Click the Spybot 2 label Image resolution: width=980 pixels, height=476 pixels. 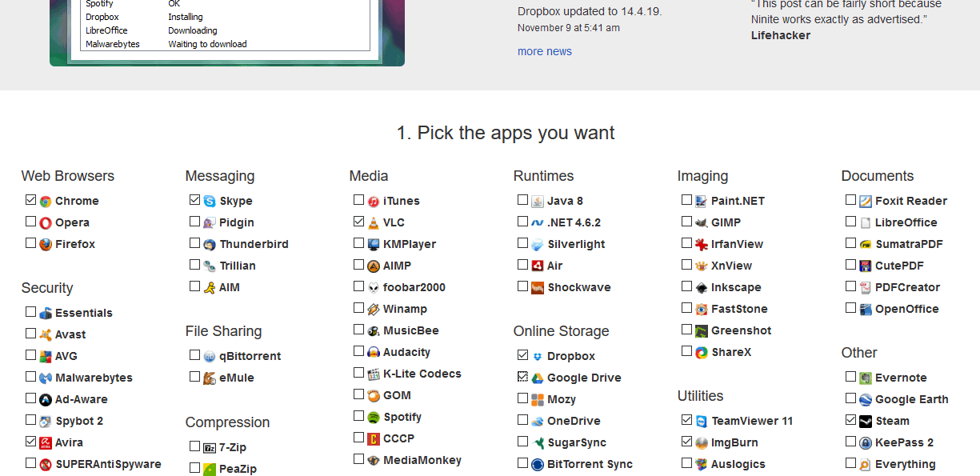click(x=79, y=422)
